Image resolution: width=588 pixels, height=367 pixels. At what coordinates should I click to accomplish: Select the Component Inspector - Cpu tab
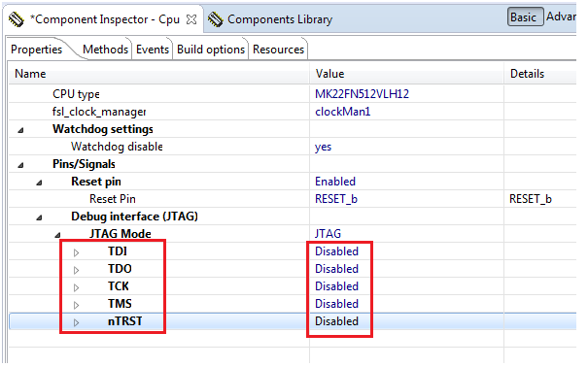105,19
